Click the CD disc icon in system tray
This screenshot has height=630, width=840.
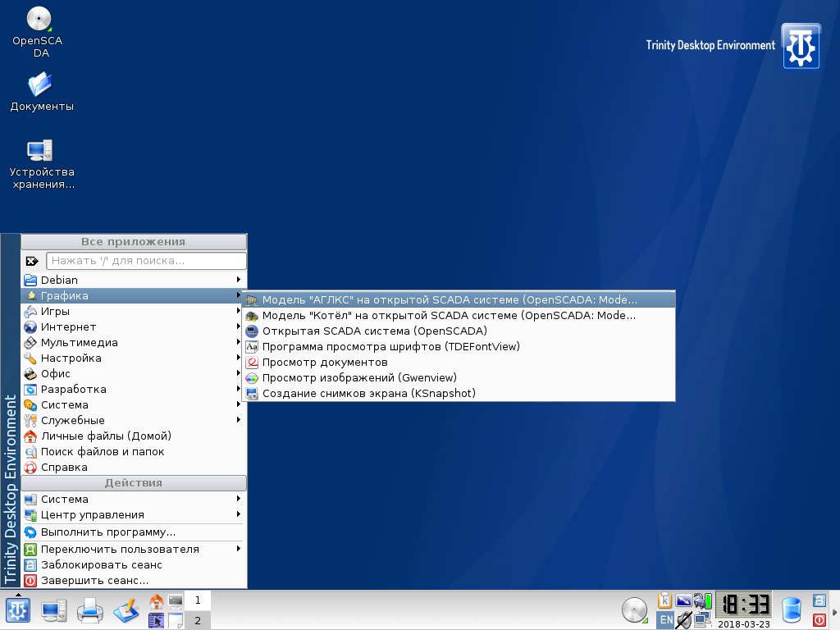[635, 610]
